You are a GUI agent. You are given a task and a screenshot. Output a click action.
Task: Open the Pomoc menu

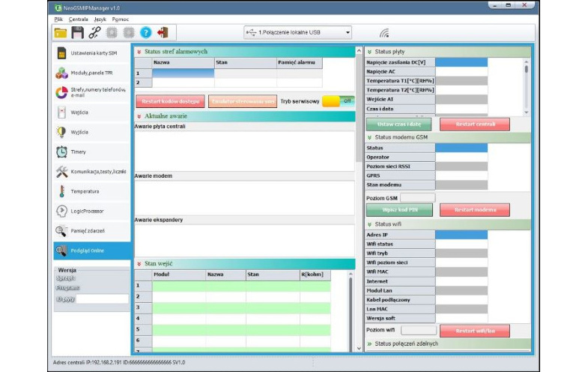(x=121, y=19)
